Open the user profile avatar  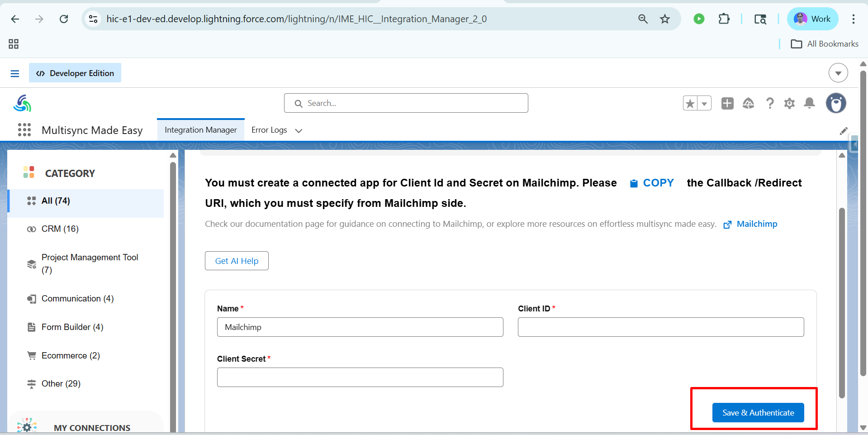[835, 103]
